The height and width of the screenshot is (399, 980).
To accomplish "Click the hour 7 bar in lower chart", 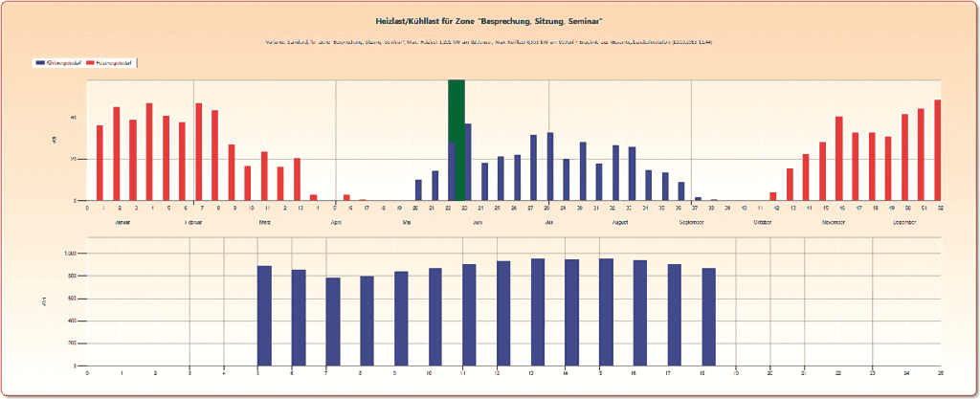I will [x=333, y=321].
